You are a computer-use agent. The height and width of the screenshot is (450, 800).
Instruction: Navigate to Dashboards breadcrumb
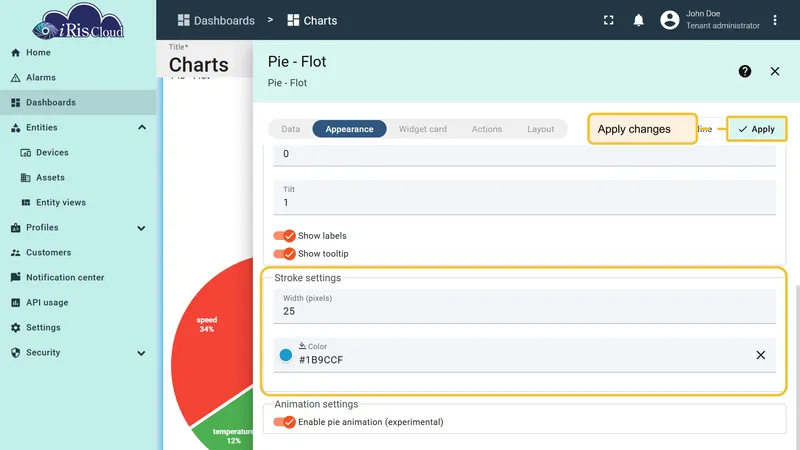click(x=216, y=20)
